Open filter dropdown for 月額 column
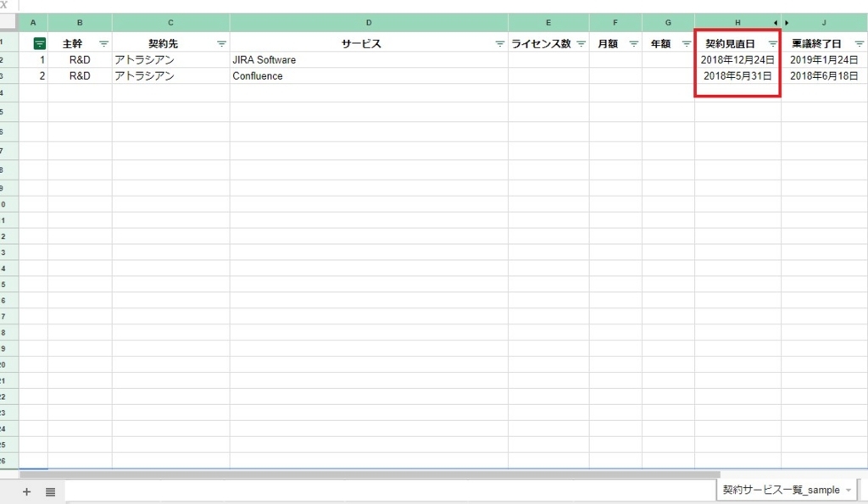Viewport: 868px width, 504px height. tap(633, 44)
